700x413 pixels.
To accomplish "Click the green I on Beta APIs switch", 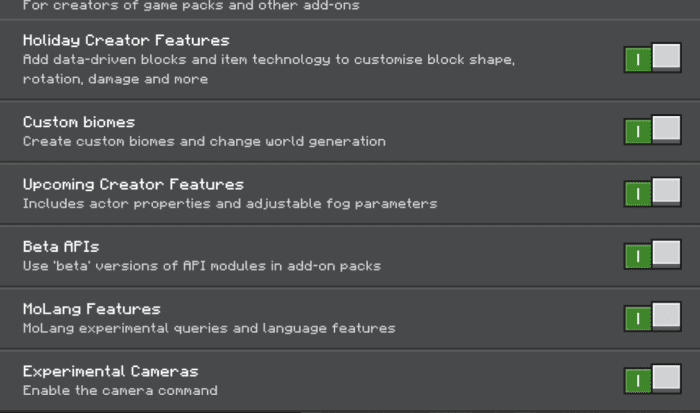I will pos(638,256).
